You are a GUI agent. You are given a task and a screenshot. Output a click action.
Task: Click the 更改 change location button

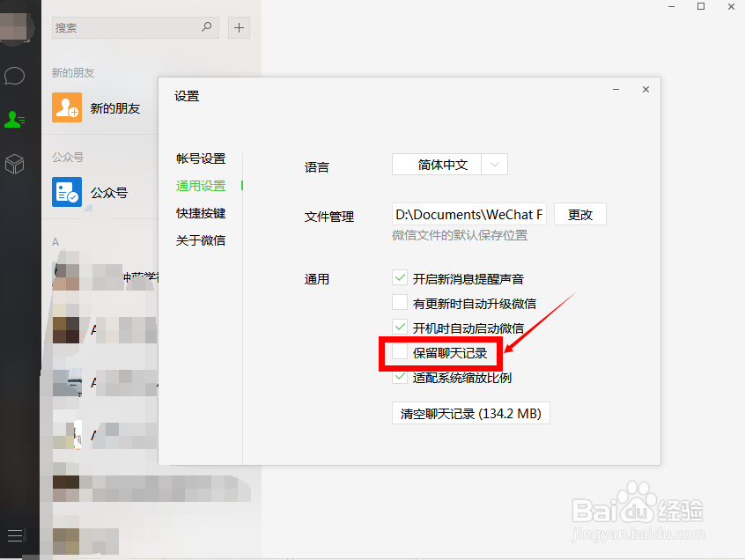(x=579, y=214)
